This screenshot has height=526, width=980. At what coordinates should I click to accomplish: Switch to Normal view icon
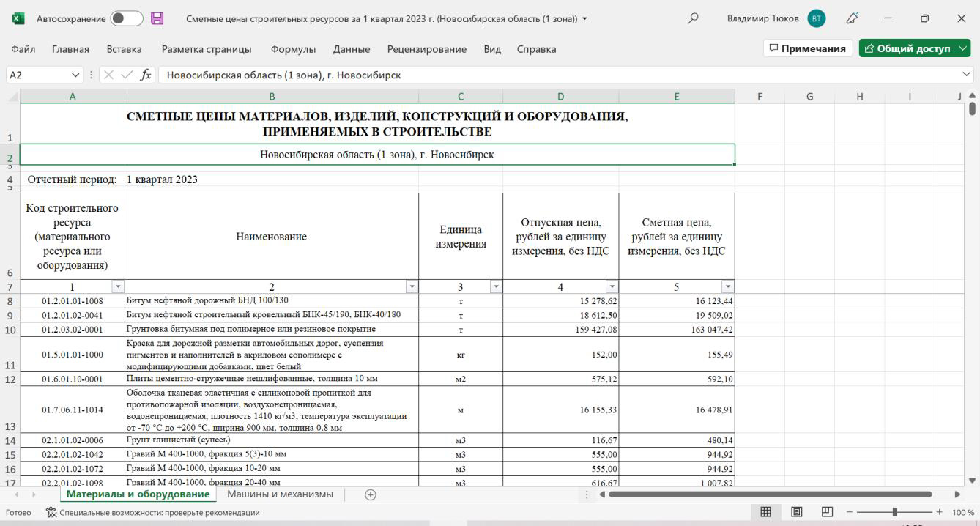pos(765,512)
